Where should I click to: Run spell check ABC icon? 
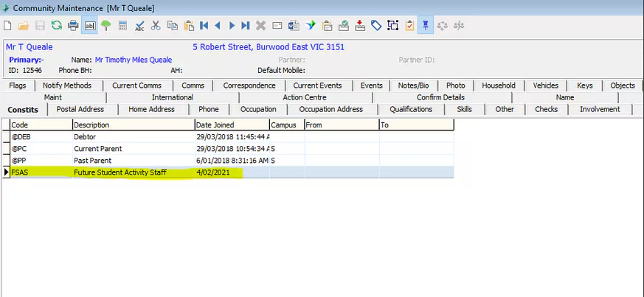[139, 26]
